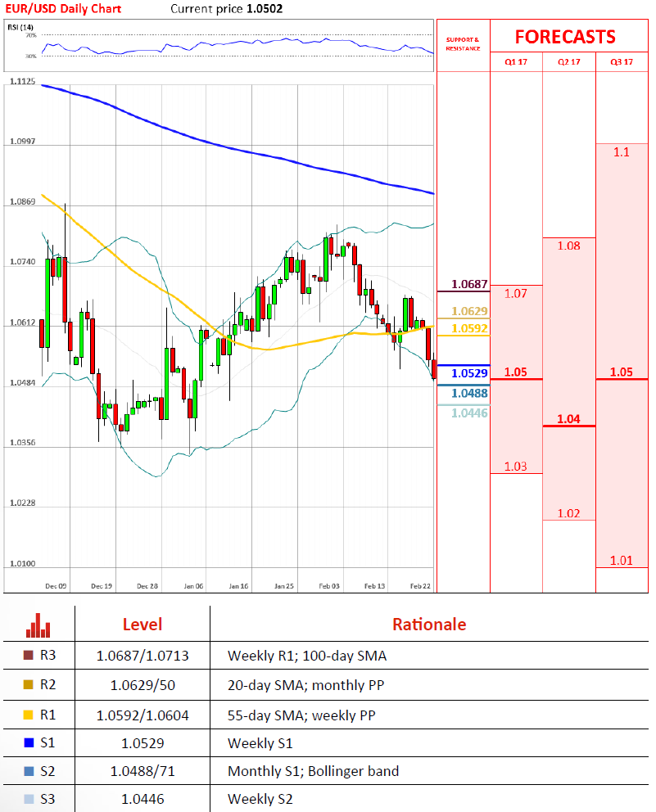Click Q2 17 upper forecast 1.08
Viewport: 656px width, 812px height.
(x=569, y=246)
